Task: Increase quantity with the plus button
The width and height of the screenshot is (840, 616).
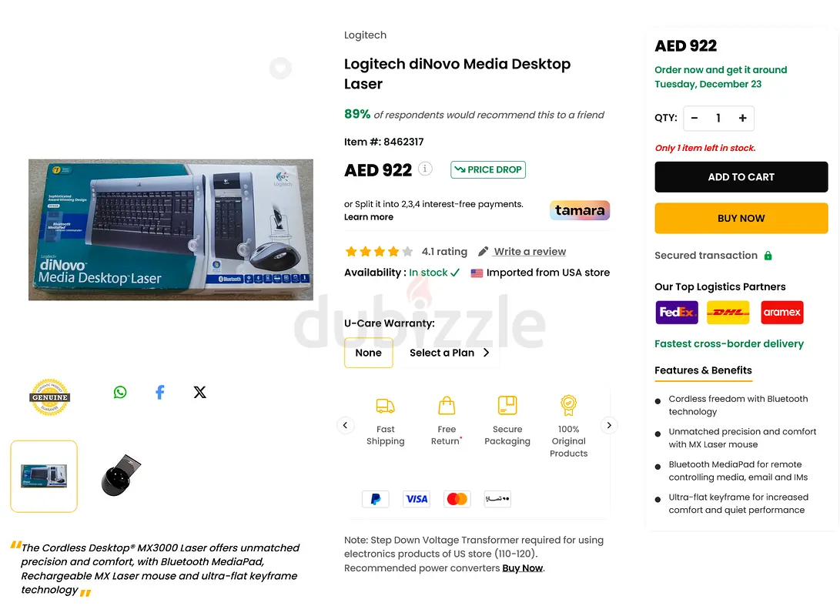Action: tap(742, 118)
